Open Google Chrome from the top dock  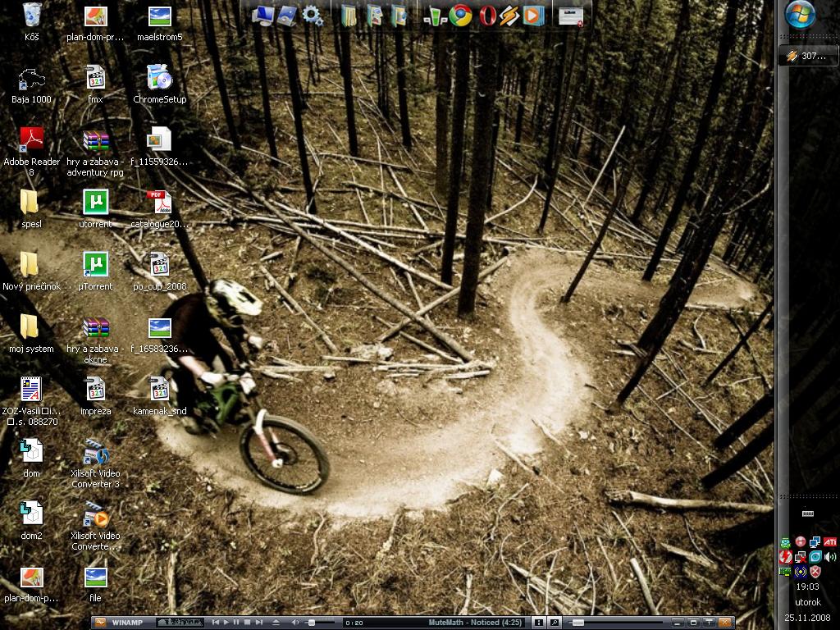click(461, 15)
